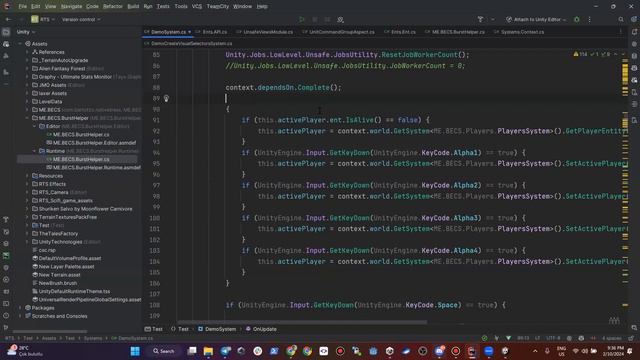Open the Unity tool window icon in left sidebar
The width and height of the screenshot is (640, 360).
6,44
